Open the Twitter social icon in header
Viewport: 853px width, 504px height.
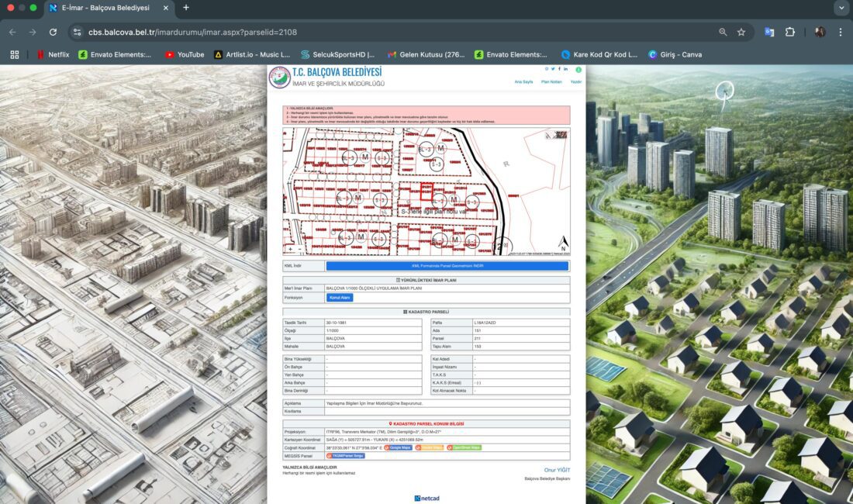[x=553, y=69]
